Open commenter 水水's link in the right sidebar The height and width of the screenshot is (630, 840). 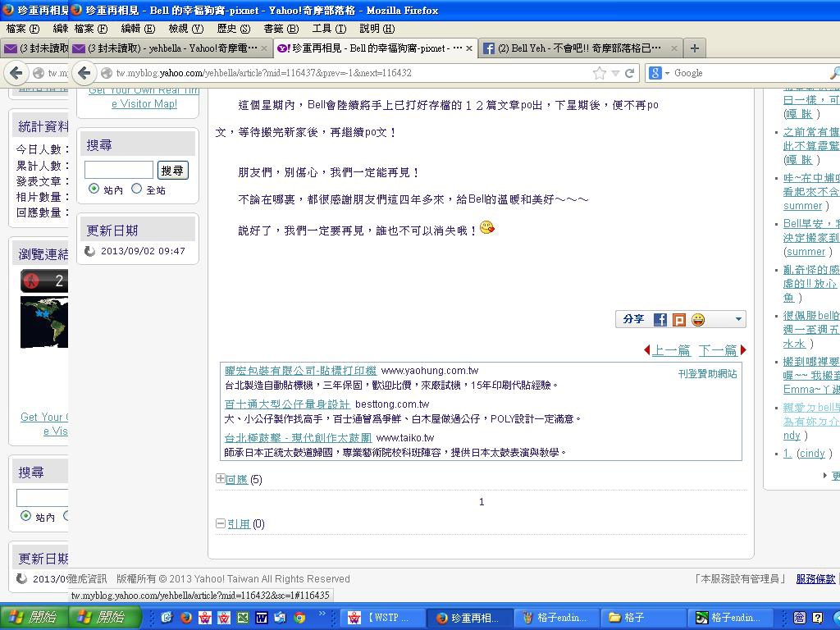794,344
